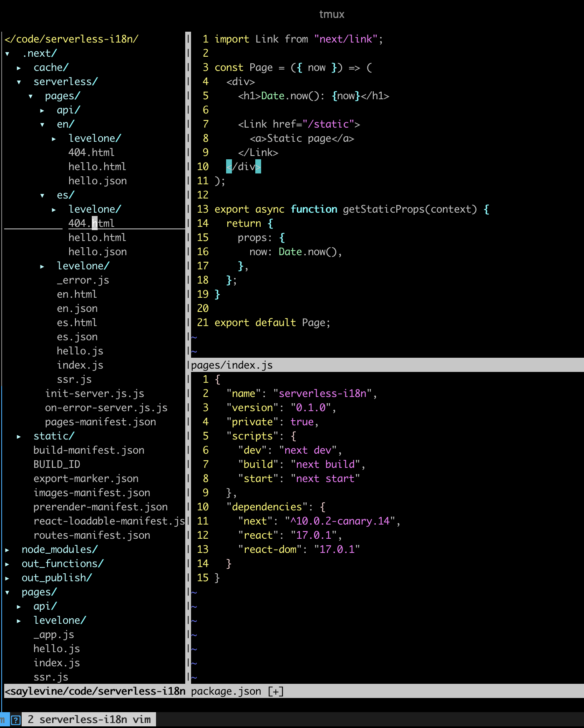Viewport: 584px width, 728px height.
Task: Click the '"next": "^10.0.2-canary.14"' line
Action: (x=319, y=521)
